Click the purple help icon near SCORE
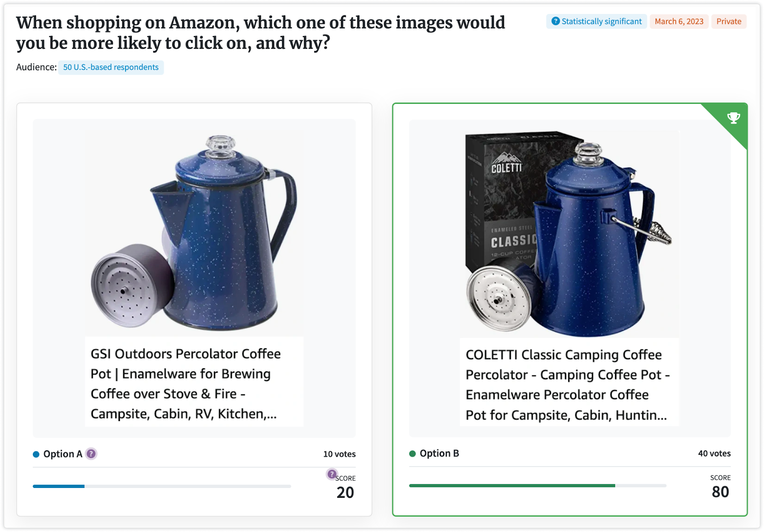The image size is (764, 532). 332,474
